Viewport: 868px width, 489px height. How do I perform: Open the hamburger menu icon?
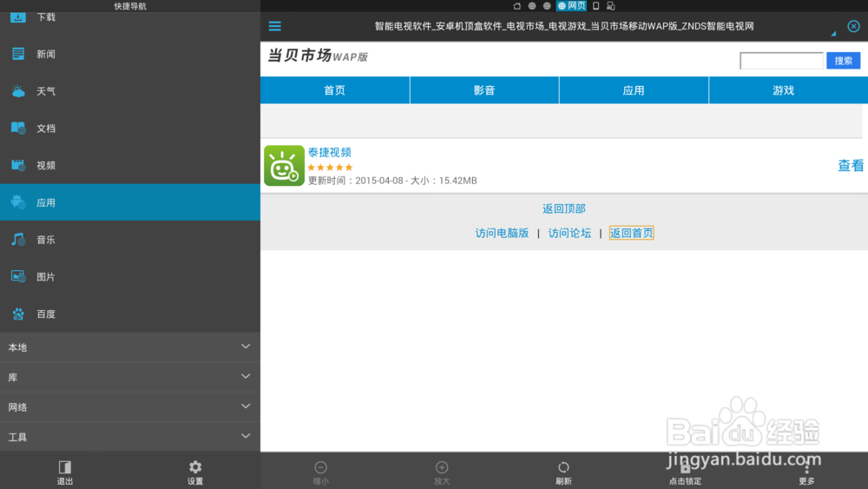pyautogui.click(x=274, y=26)
